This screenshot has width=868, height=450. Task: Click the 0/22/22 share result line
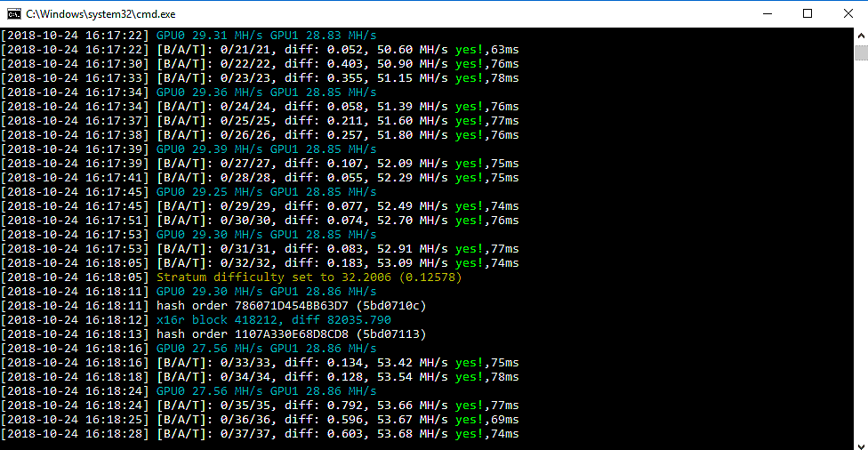[x=261, y=64]
